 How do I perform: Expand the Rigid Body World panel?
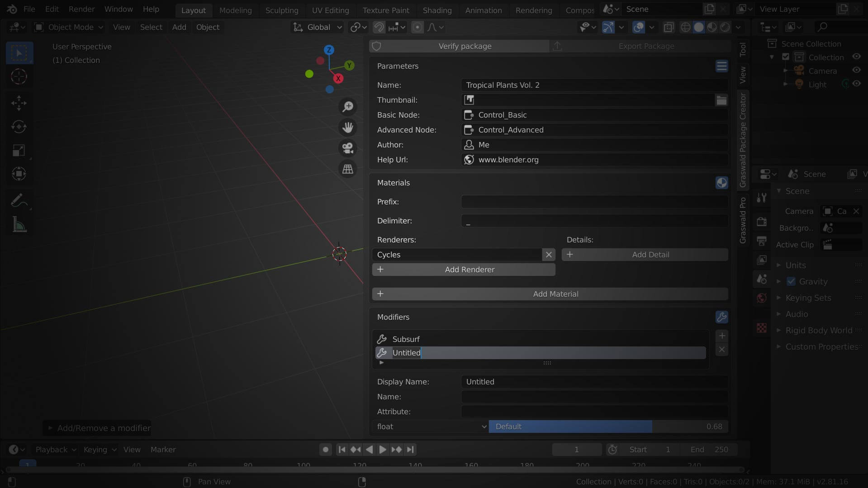click(819, 330)
